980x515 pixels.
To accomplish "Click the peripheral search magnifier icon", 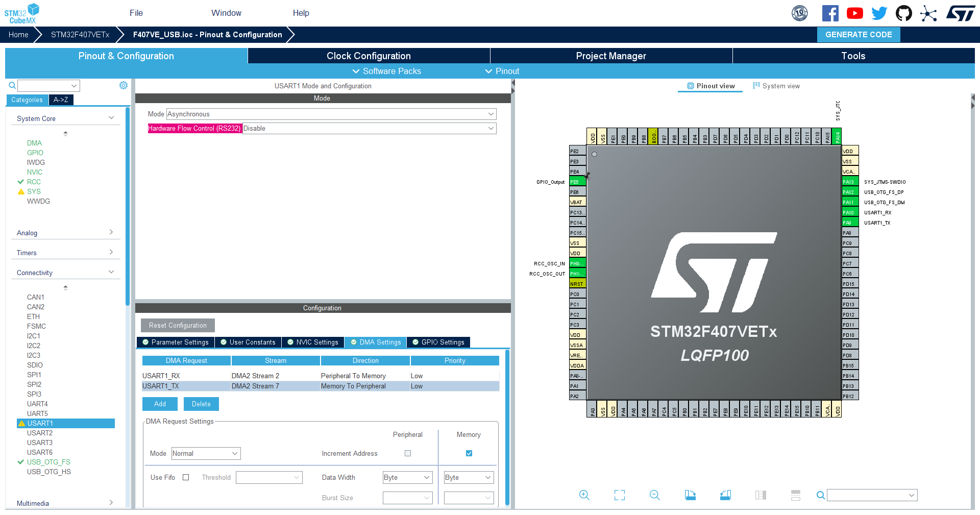I will pos(11,85).
